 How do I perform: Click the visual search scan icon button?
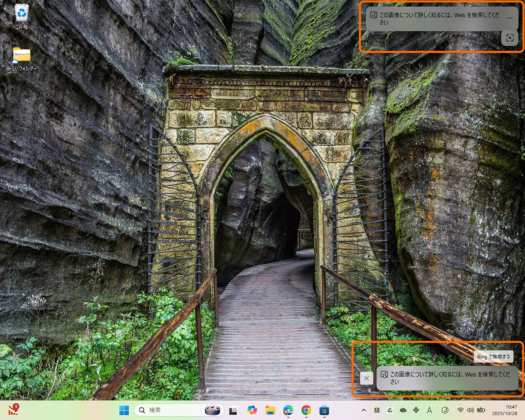click(x=510, y=38)
